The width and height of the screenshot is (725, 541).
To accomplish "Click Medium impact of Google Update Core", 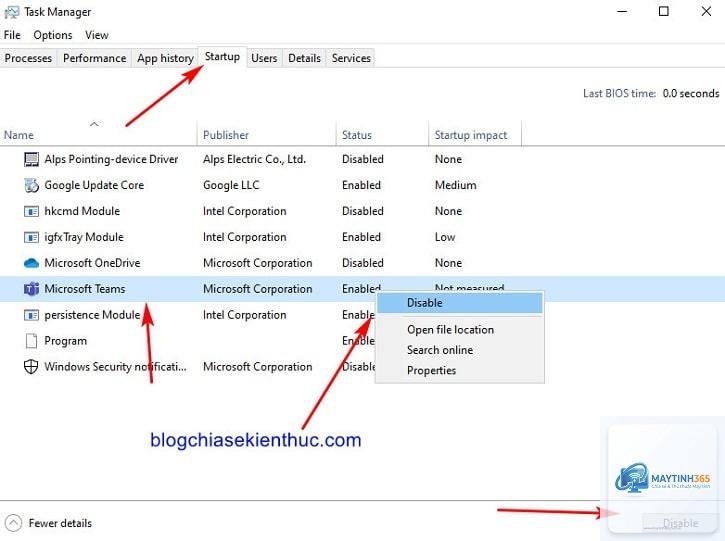I will tap(455, 185).
